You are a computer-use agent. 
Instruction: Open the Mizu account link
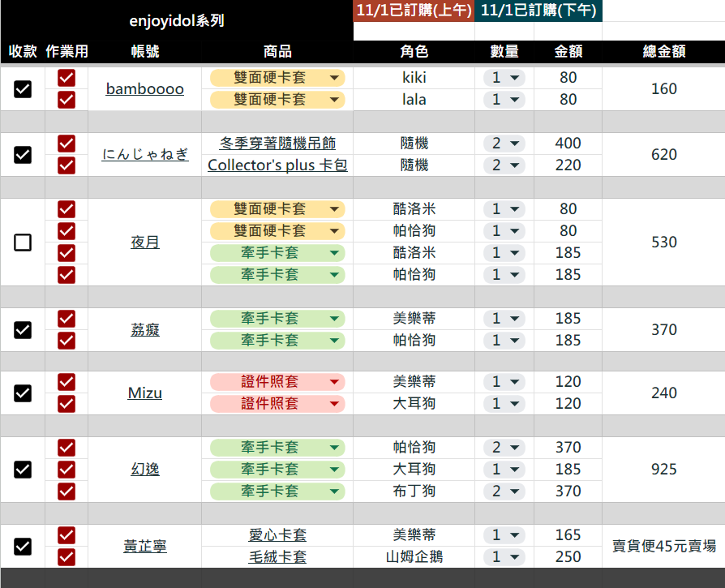point(144,393)
